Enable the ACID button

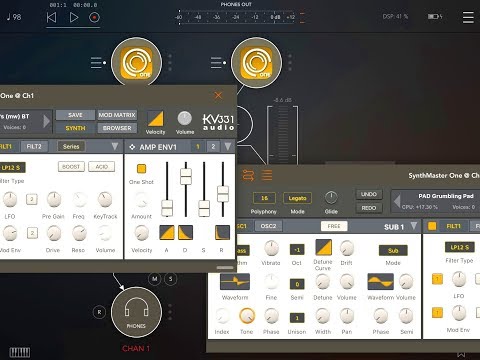click(x=102, y=167)
